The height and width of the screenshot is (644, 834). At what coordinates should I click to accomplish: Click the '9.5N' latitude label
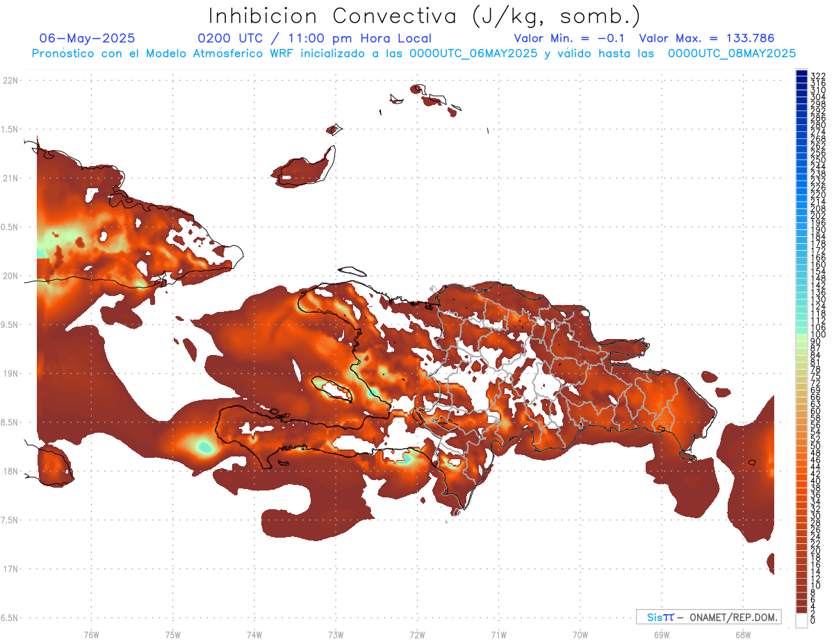click(x=10, y=324)
